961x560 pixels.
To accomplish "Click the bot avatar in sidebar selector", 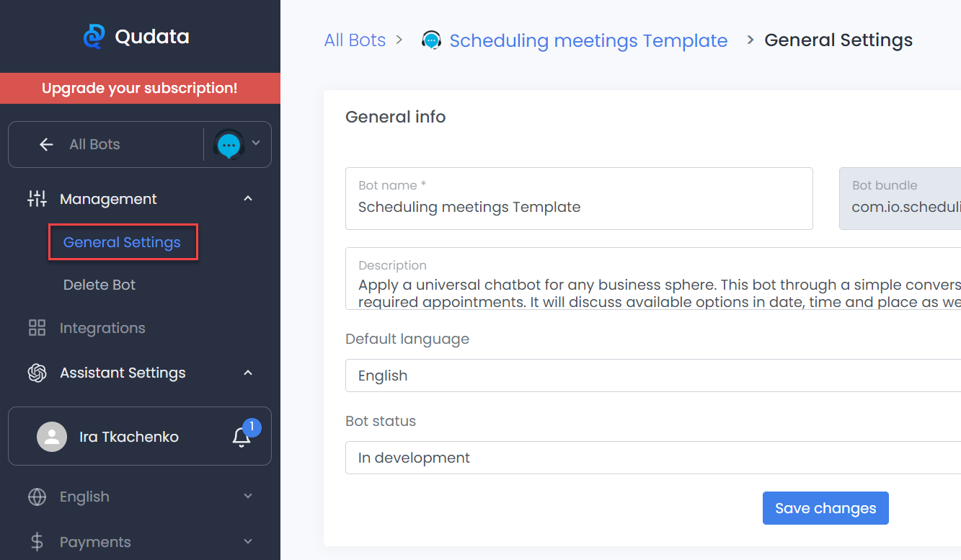I will click(229, 145).
